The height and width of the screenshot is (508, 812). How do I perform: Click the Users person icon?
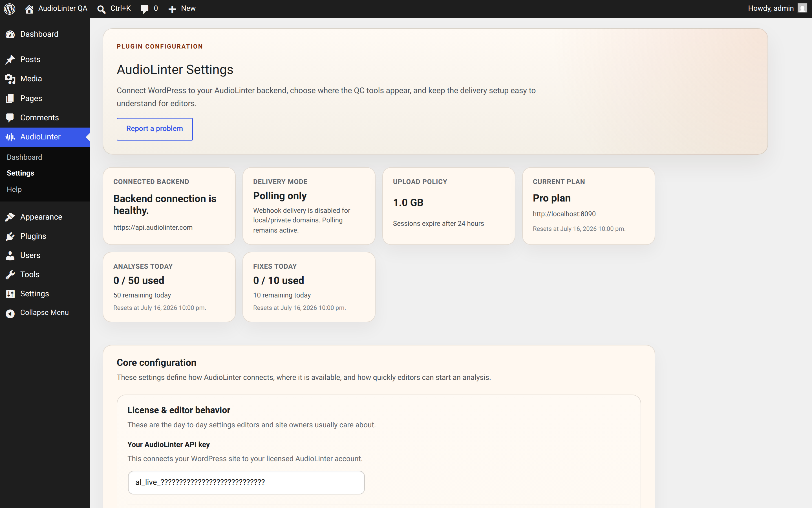(x=10, y=255)
